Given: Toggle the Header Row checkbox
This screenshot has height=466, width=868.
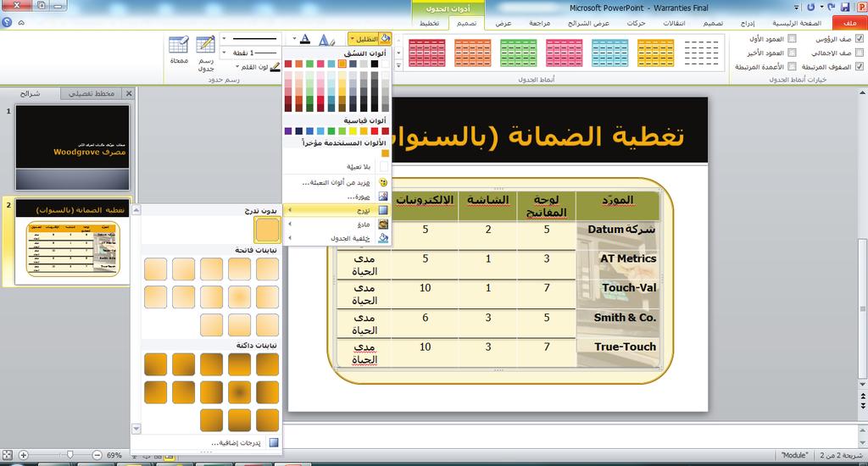Looking at the screenshot, I should (860, 39).
